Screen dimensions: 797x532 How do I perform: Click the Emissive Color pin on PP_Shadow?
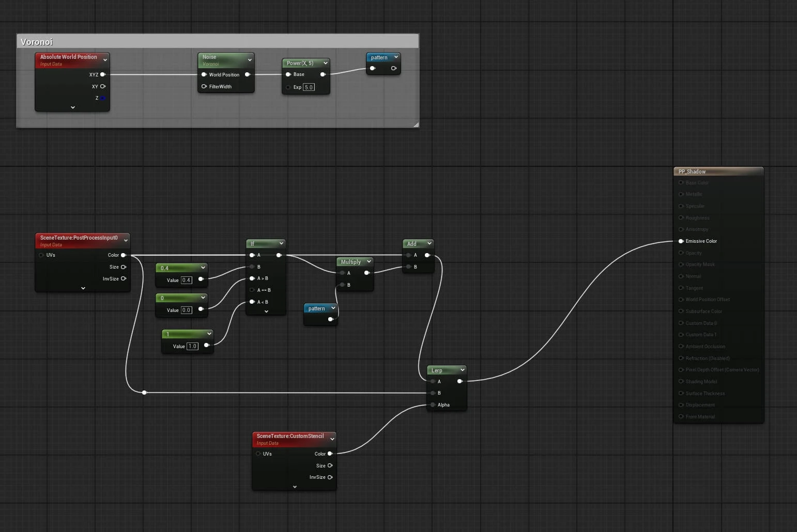pyautogui.click(x=681, y=241)
